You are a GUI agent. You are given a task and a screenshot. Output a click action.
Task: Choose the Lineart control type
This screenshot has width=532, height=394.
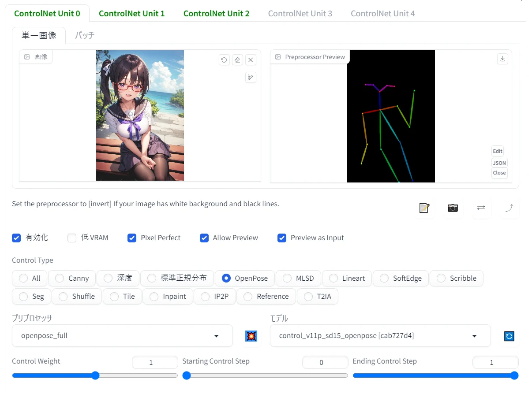tap(347, 278)
